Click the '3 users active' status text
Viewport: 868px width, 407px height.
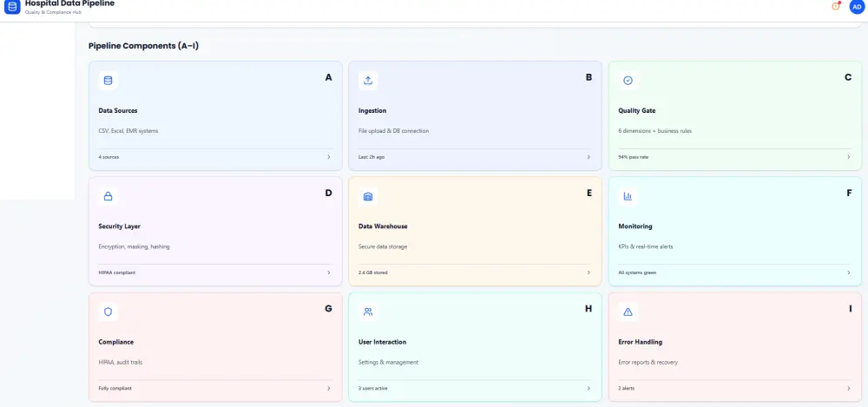[x=373, y=389]
